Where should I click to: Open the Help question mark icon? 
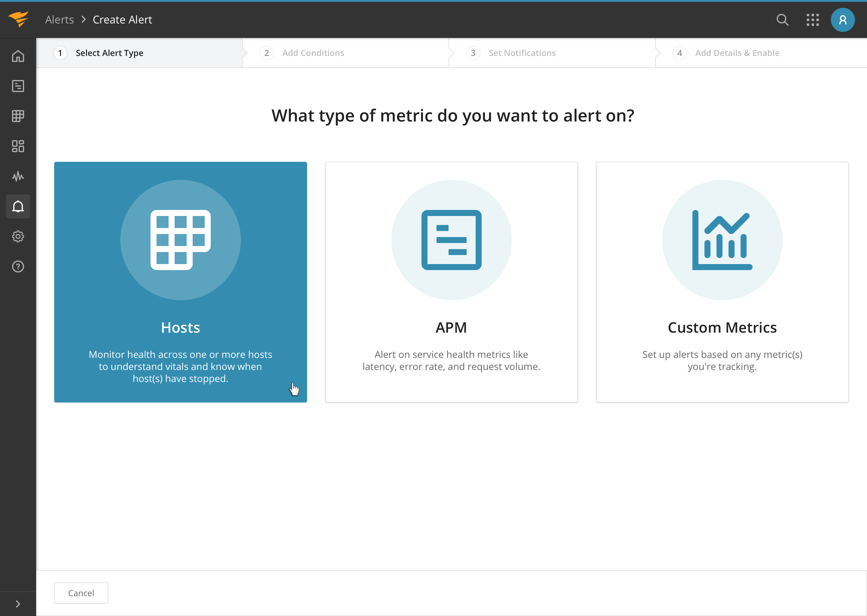pos(18,267)
